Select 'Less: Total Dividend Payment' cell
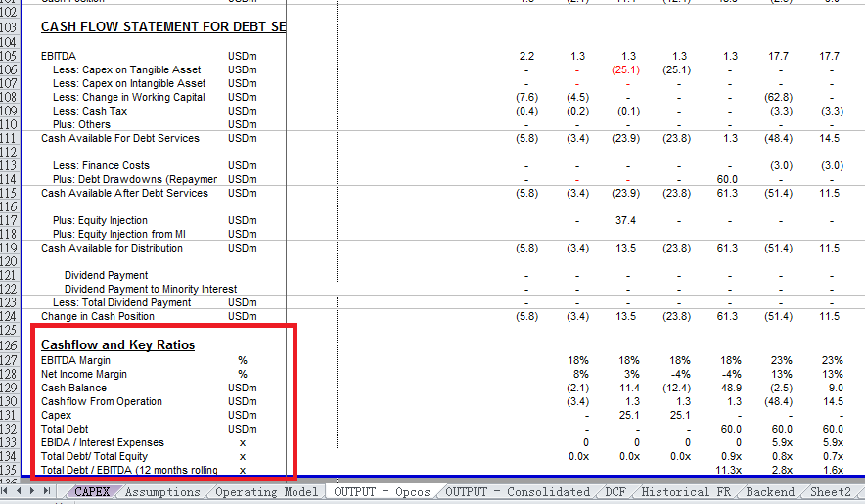The height and width of the screenshot is (504, 865). [x=122, y=302]
